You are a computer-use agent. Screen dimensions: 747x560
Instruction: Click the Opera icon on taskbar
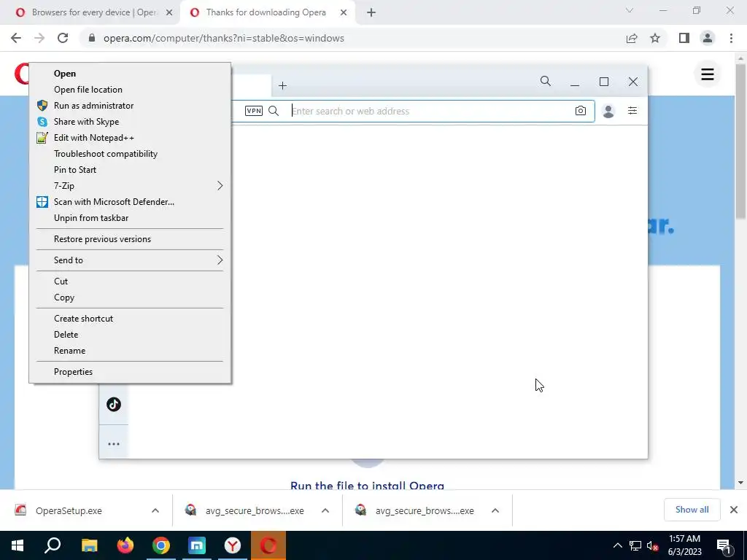pyautogui.click(x=268, y=545)
